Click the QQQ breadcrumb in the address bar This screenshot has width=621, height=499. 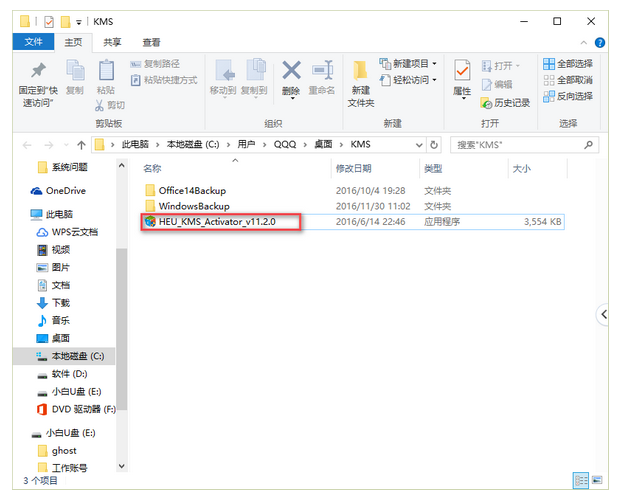point(285,145)
